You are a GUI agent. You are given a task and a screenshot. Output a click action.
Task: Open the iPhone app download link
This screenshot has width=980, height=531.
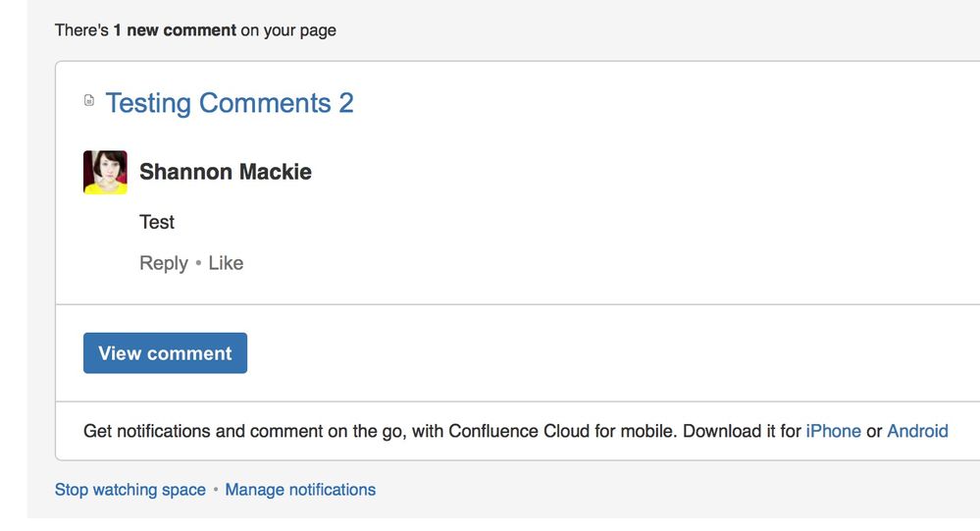pyautogui.click(x=833, y=431)
